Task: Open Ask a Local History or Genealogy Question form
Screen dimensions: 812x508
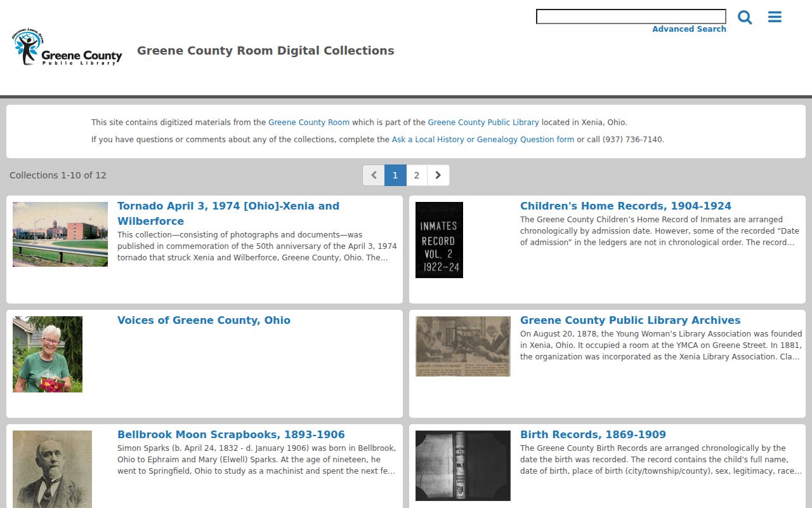Action: (483, 140)
